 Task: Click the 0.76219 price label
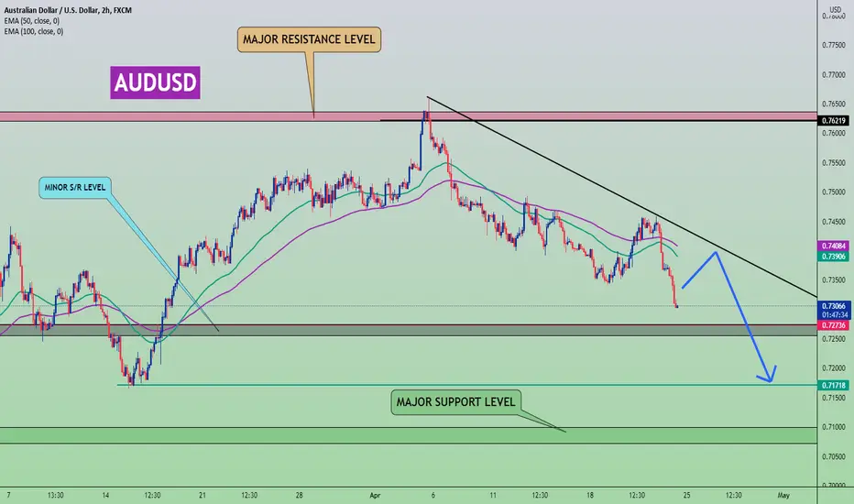pyautogui.click(x=833, y=120)
